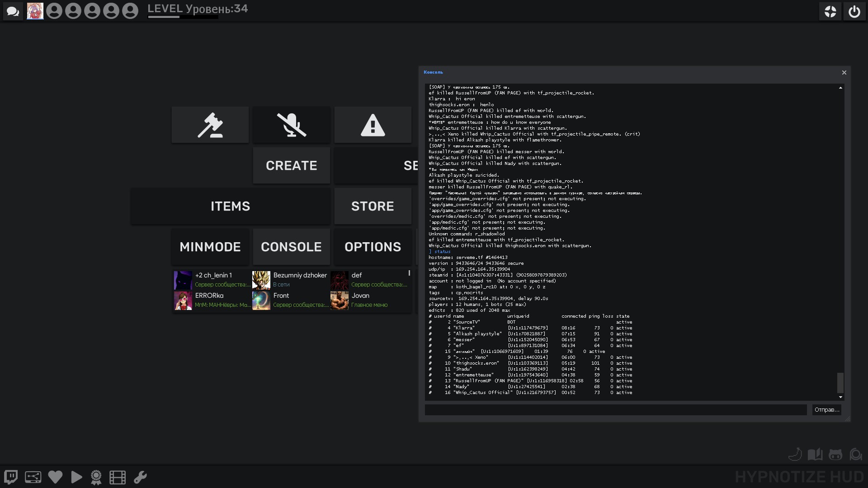Click the GameBanana banana icon
This screenshot has width=868, height=488.
795,454
